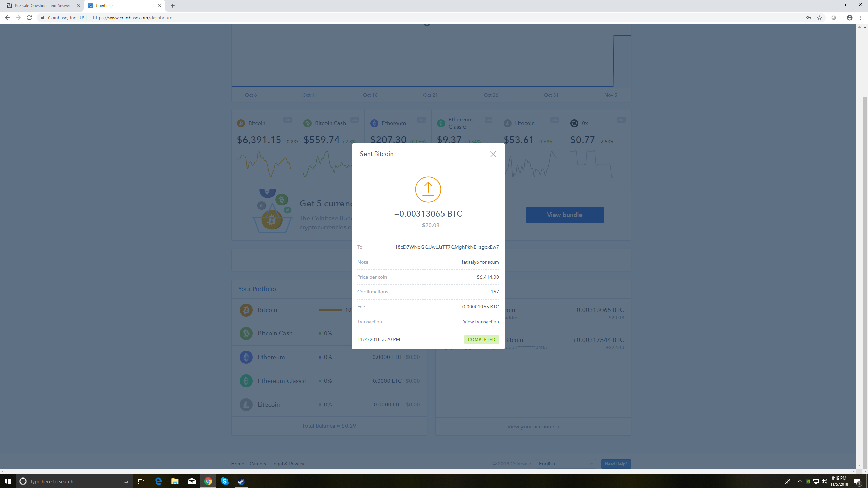
Task: Click the Ethereum price card icon
Action: pos(374,123)
